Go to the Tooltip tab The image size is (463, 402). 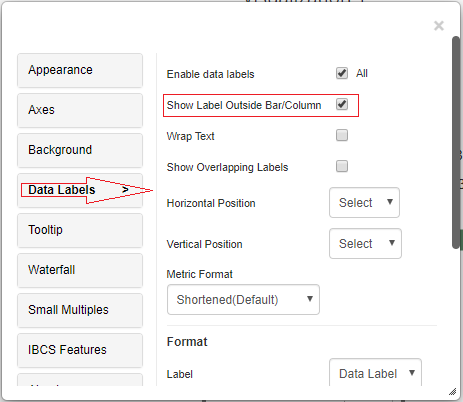pos(80,230)
